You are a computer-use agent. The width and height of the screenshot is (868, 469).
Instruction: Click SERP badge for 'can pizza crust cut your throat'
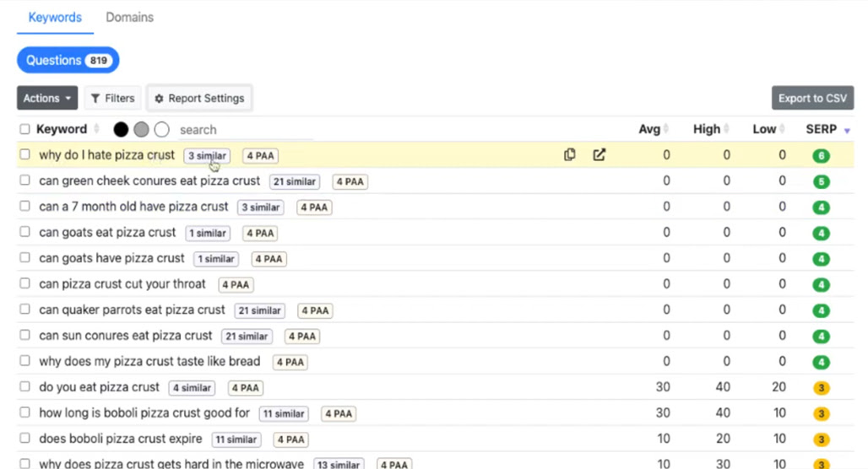point(821,285)
